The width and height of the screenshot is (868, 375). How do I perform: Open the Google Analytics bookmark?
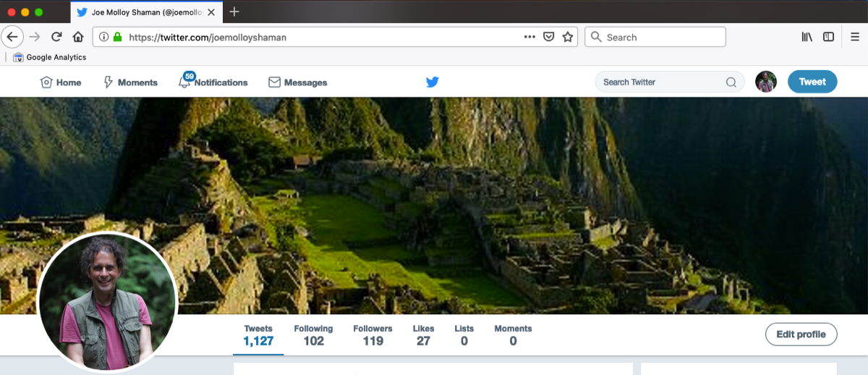49,57
